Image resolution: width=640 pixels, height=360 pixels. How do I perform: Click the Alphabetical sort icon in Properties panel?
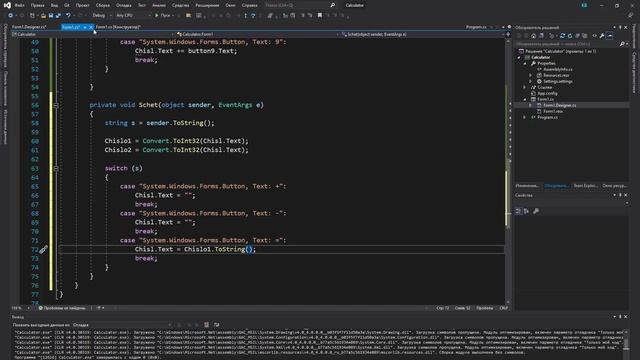coord(526,211)
